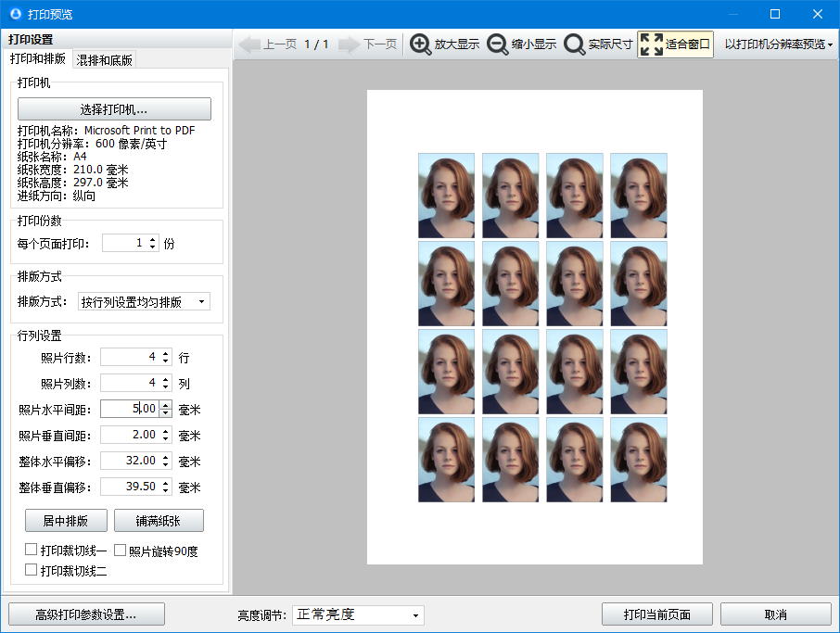Close the 打印预览 window

tap(818, 14)
